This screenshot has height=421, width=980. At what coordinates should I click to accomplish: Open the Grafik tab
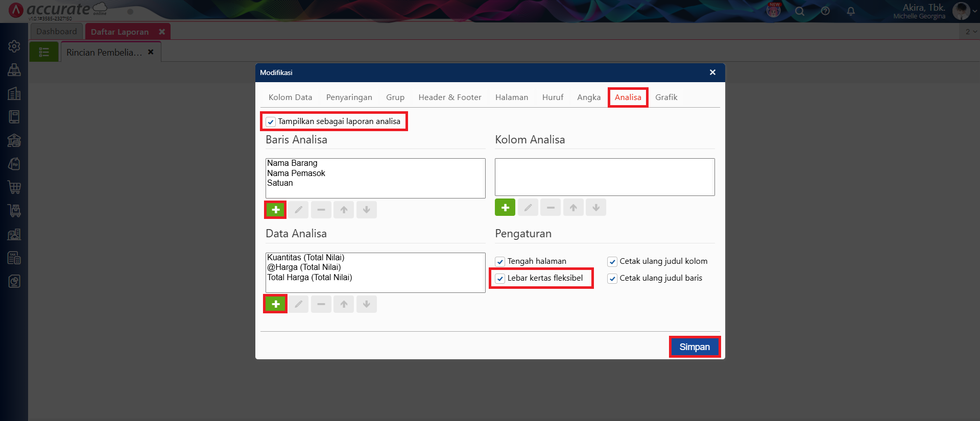tap(666, 97)
